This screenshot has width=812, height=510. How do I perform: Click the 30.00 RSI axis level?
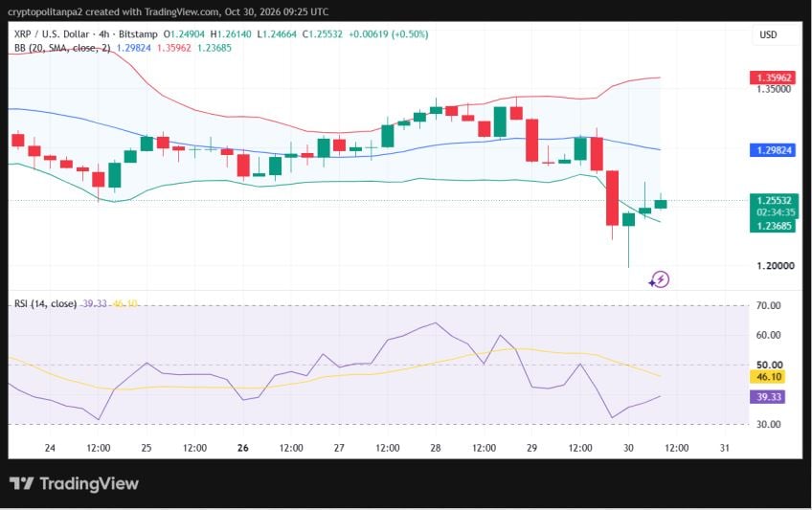pyautogui.click(x=769, y=424)
